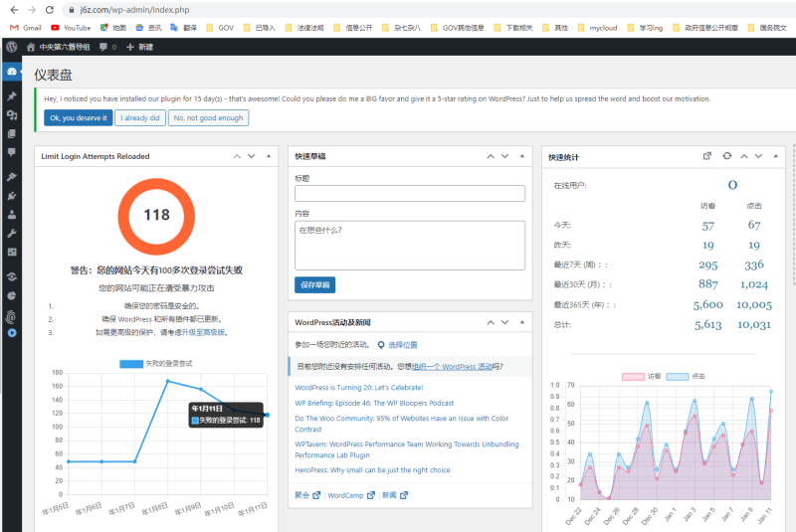Screen dimensions: 796x532
Task: Move WordPress活动及新闻 panel up
Action: pyautogui.click(x=491, y=322)
